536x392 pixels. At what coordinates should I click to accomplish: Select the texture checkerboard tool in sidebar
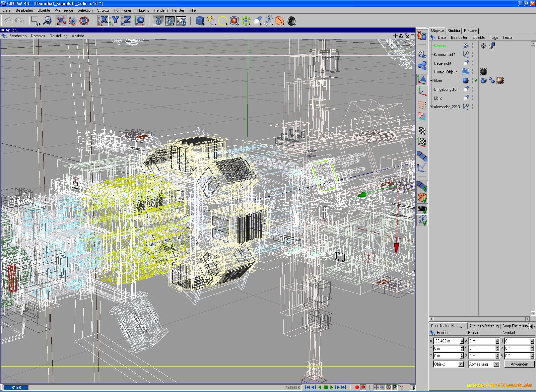click(x=422, y=131)
